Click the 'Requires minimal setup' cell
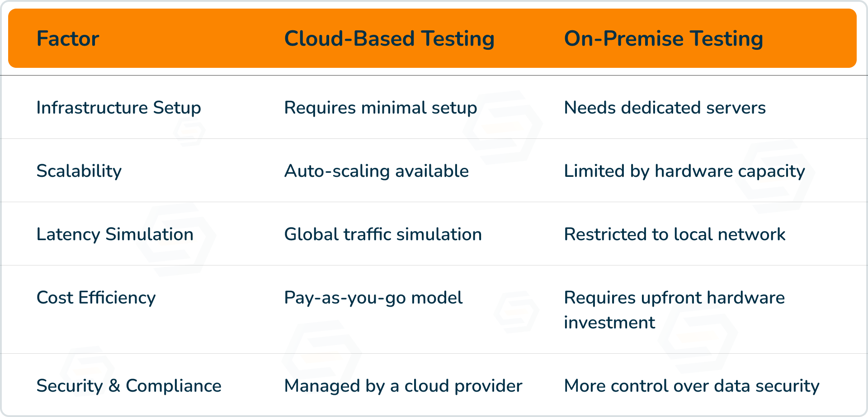868x417 pixels. (x=381, y=108)
